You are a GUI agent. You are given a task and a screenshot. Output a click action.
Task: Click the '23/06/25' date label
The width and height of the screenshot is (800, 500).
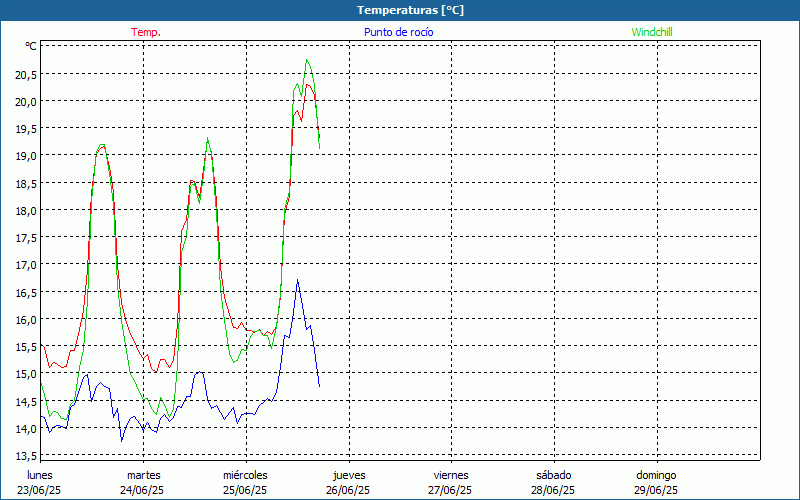pyautogui.click(x=39, y=490)
